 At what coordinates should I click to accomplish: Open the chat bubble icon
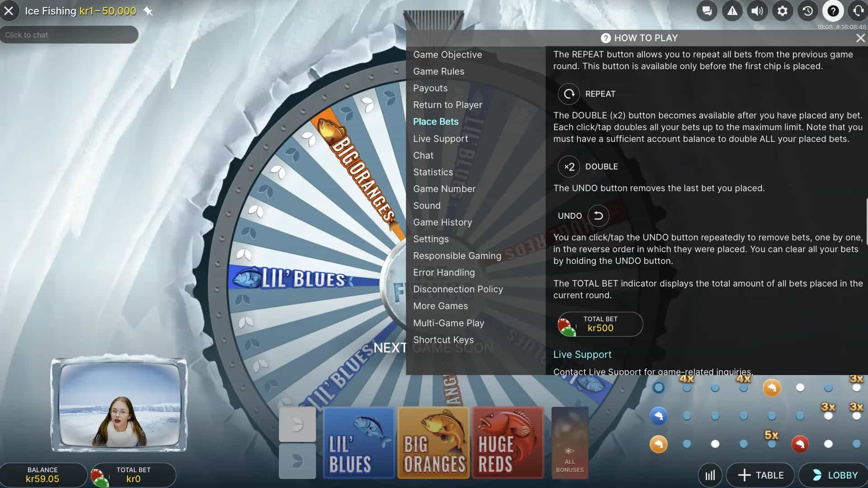click(x=707, y=11)
